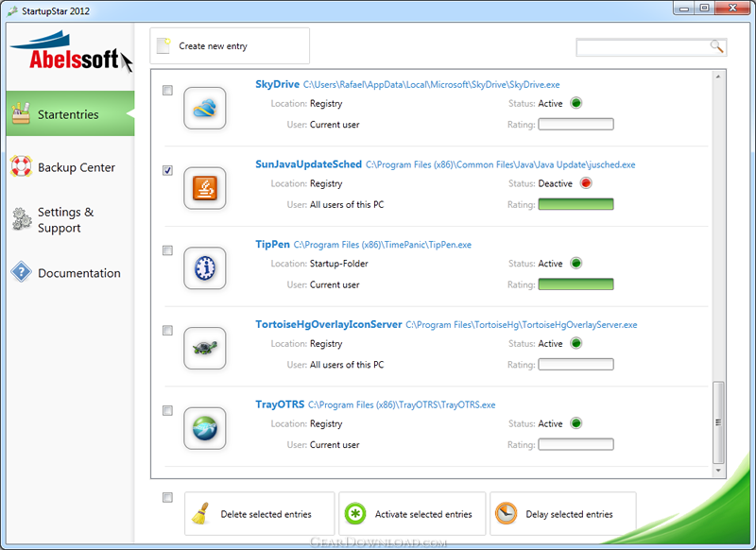Click Delete selected entries button
The height and width of the screenshot is (550, 756).
[259, 514]
